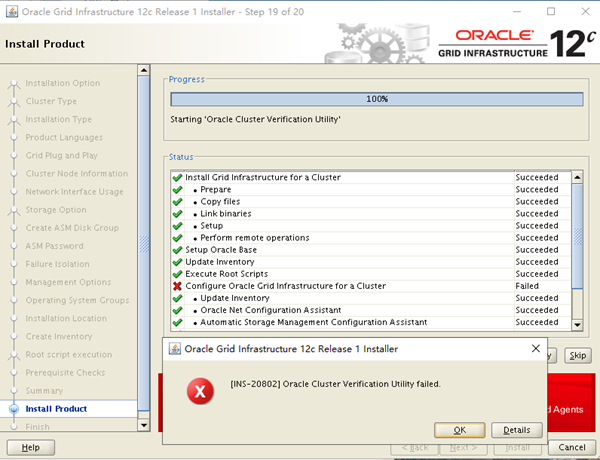Click the red error icon in the dialog

[200, 391]
